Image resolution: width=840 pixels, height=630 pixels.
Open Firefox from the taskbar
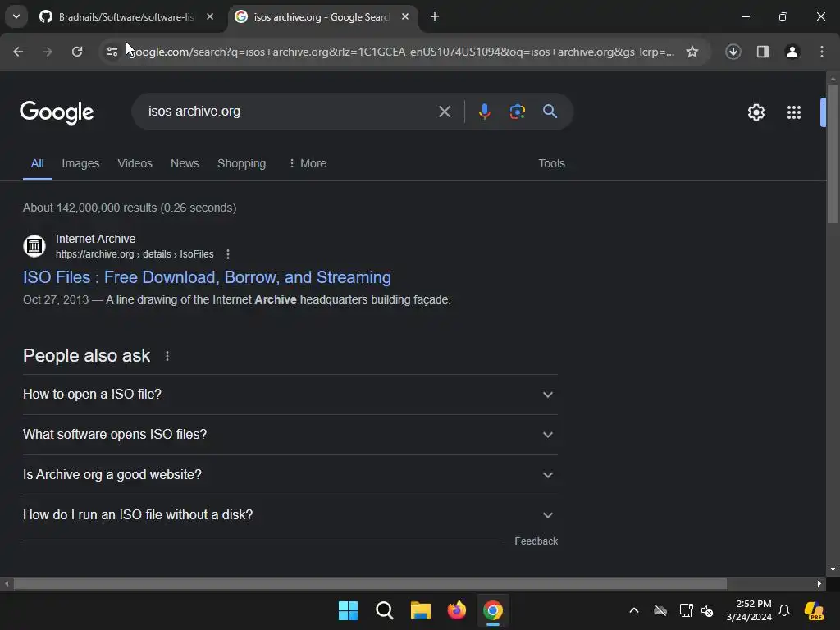pos(456,610)
